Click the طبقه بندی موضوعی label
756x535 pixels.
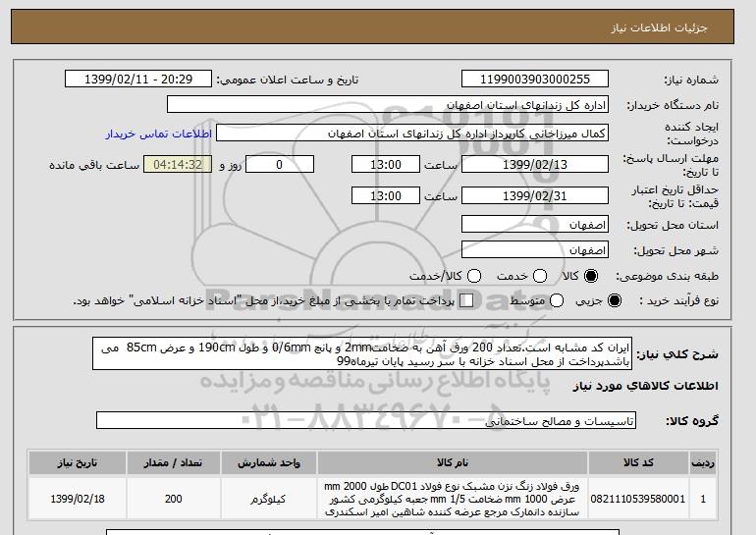[x=668, y=276]
